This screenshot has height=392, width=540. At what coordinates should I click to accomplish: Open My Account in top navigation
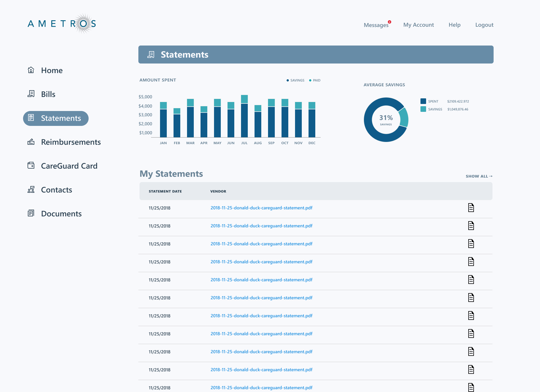(x=418, y=25)
